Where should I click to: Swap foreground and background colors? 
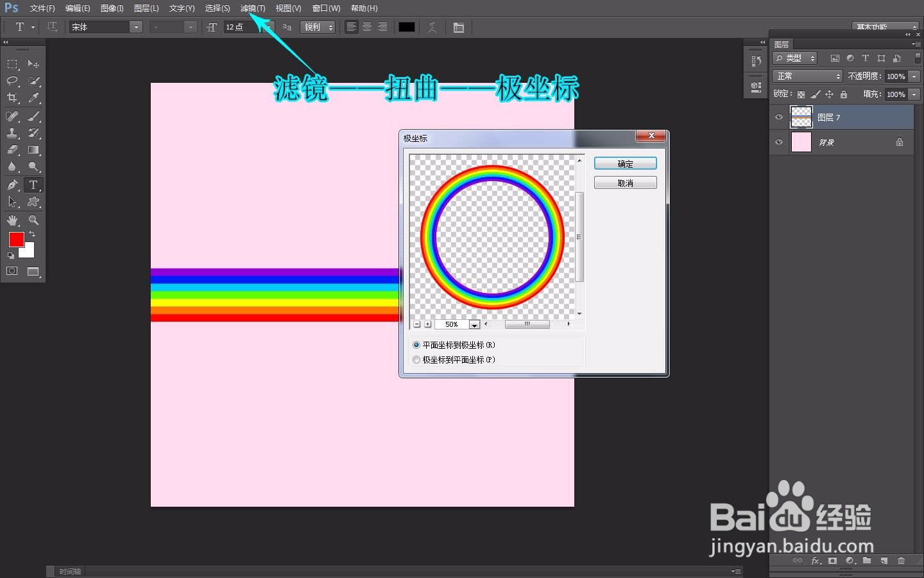coord(32,234)
